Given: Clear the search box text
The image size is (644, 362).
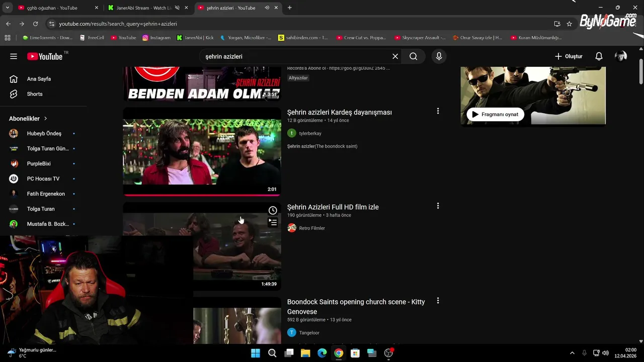Looking at the screenshot, I should (395, 56).
